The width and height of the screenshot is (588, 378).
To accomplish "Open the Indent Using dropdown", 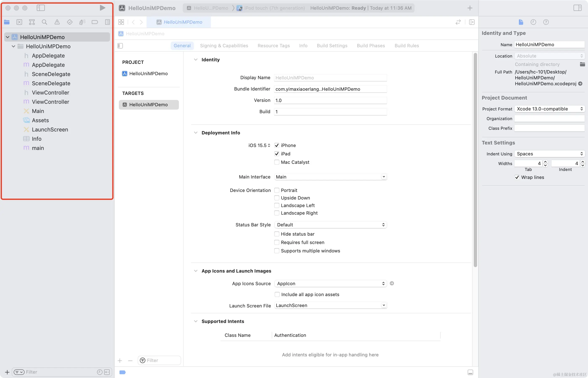I will [x=550, y=154].
